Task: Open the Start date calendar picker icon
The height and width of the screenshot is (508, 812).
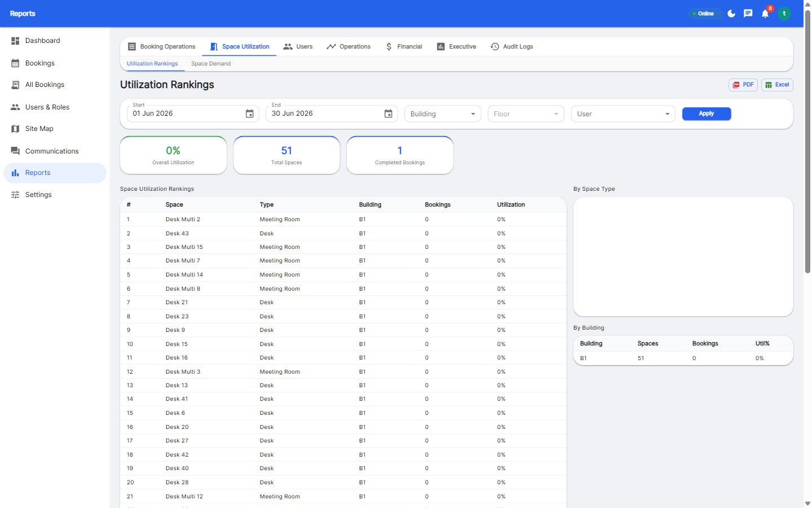Action: pyautogui.click(x=250, y=113)
